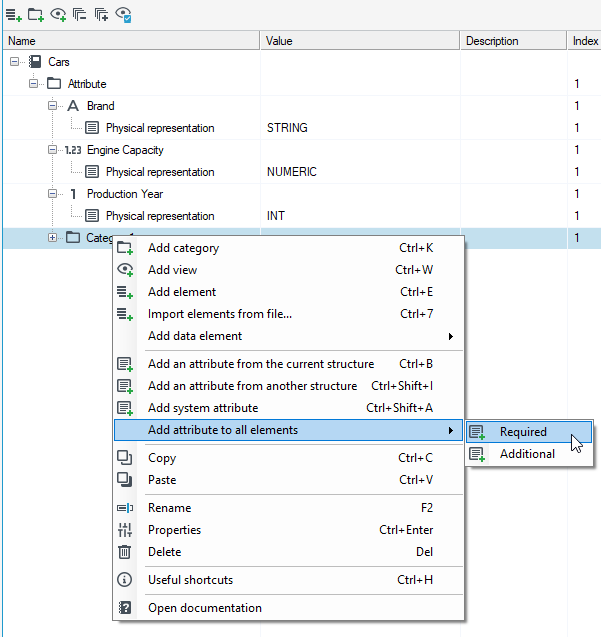
Task: Click the Useful shortcuts info icon in the menu
Action: [124, 579]
